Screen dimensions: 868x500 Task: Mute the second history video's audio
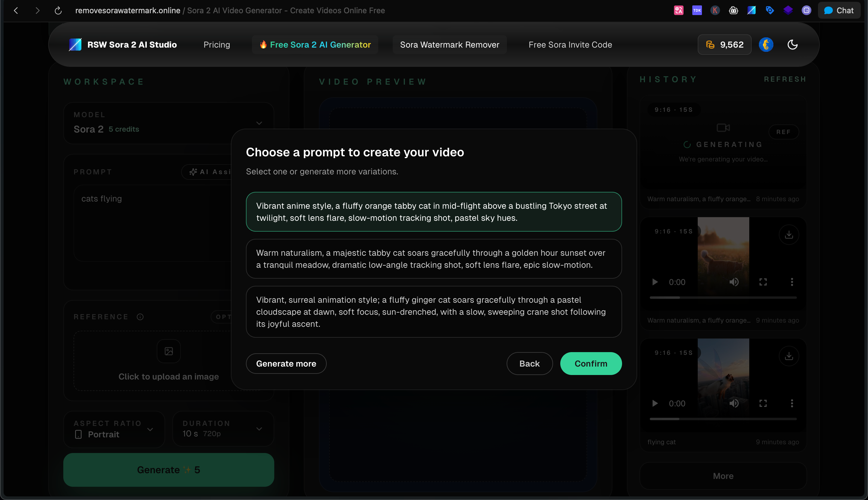(x=734, y=282)
